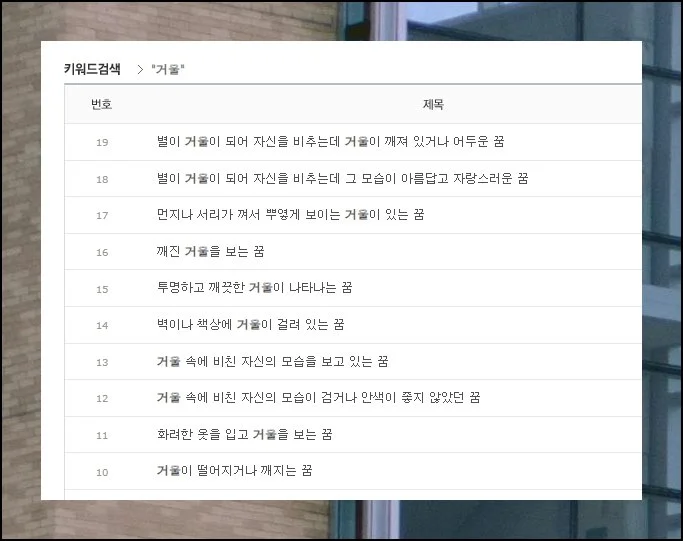Image resolution: width=683 pixels, height=541 pixels.
Task: Click the breadcrumb arrow next to 키워드검색
Action: [x=140, y=70]
